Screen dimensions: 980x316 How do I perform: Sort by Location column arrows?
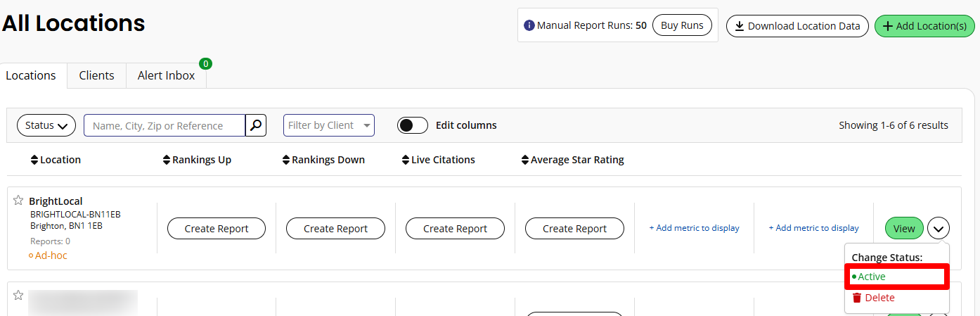(34, 160)
